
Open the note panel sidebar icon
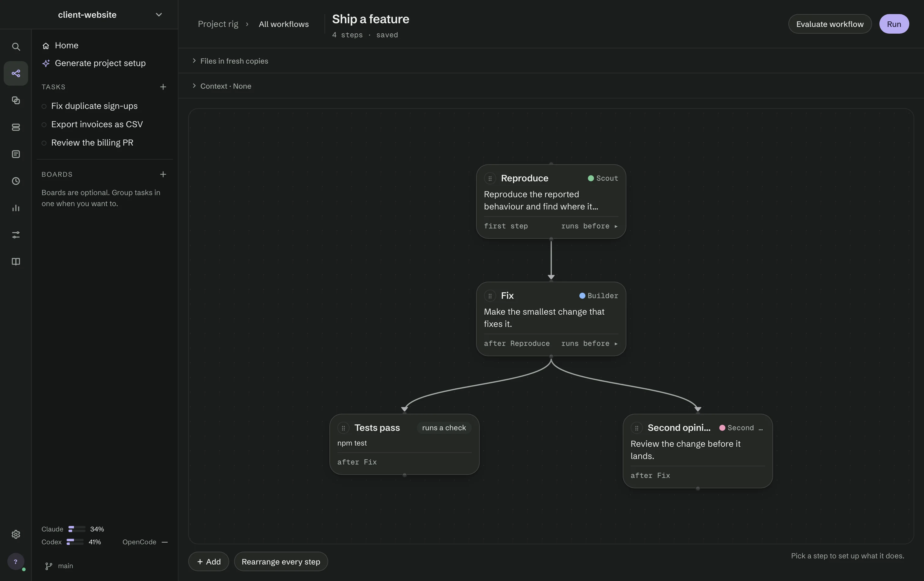point(16,154)
